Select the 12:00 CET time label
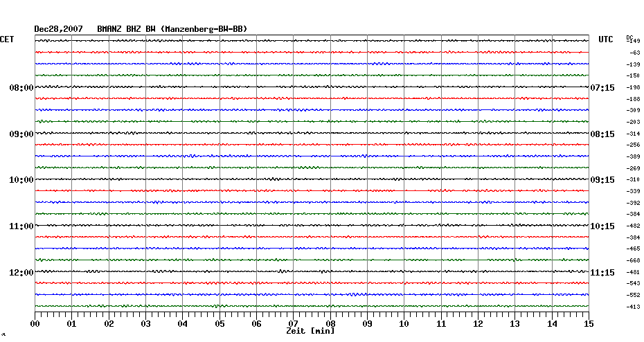Image resolution: width=644 pixels, height=342 pixels. pyautogui.click(x=21, y=273)
